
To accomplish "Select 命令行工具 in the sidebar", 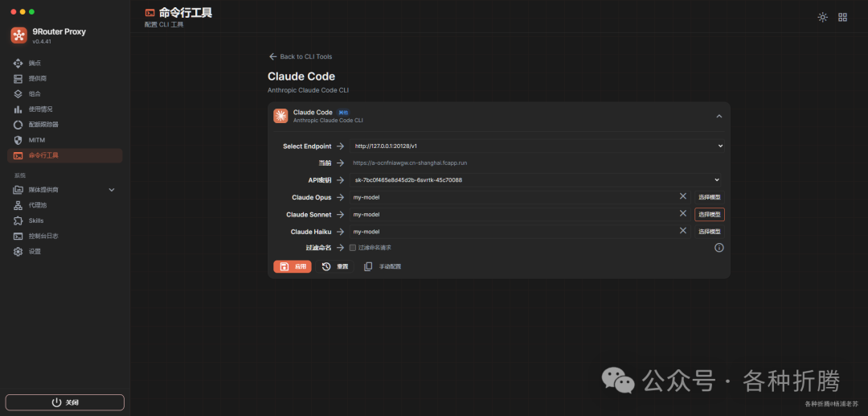I will pos(65,155).
